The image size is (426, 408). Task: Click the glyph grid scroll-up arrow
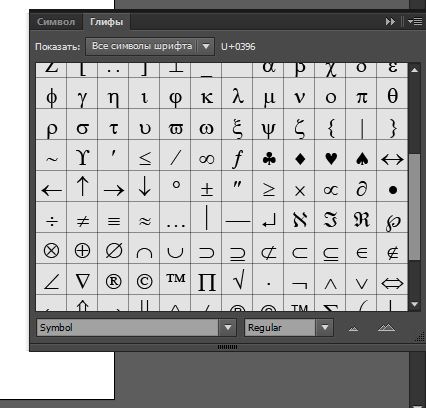click(415, 70)
